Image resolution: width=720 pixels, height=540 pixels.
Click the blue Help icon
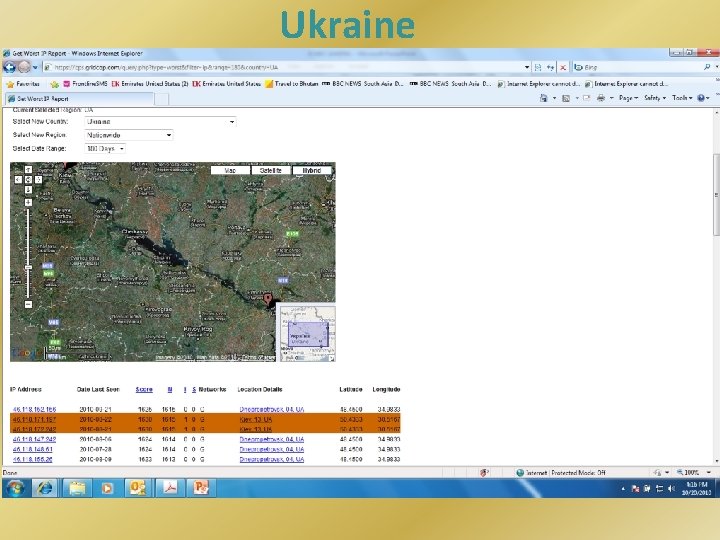point(701,98)
